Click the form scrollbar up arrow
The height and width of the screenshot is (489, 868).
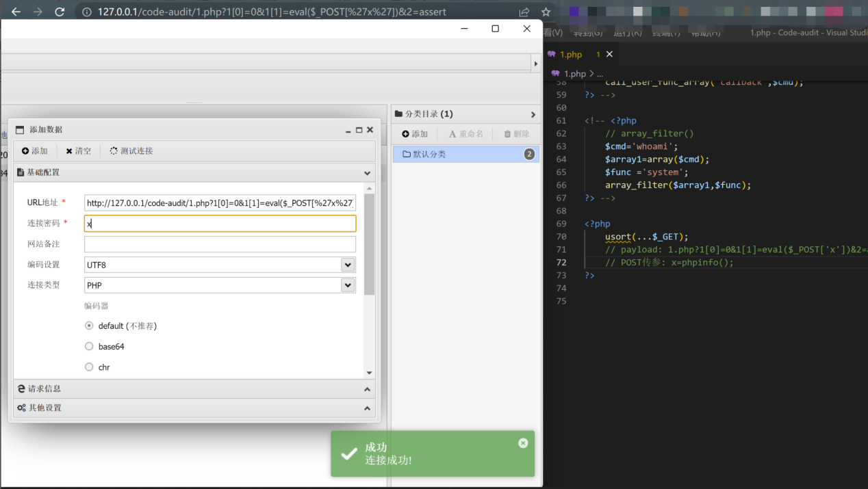370,188
